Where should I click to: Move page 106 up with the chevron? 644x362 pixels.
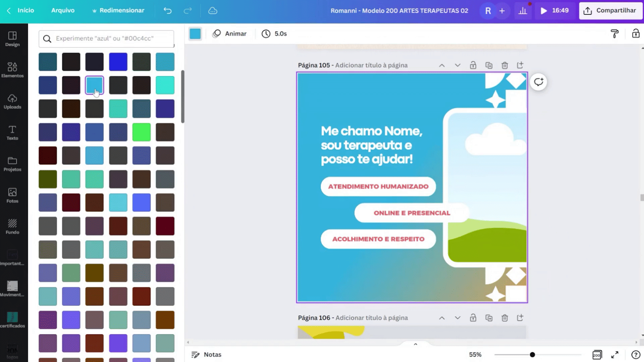(x=442, y=318)
